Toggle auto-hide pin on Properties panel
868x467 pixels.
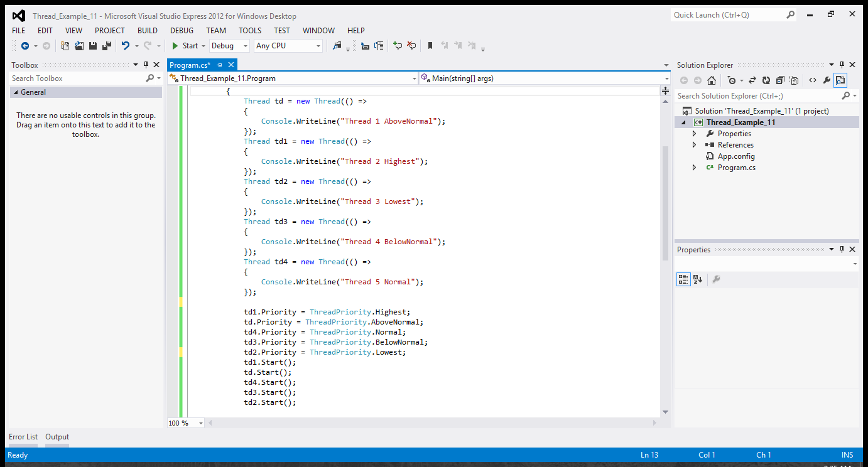pyautogui.click(x=842, y=249)
